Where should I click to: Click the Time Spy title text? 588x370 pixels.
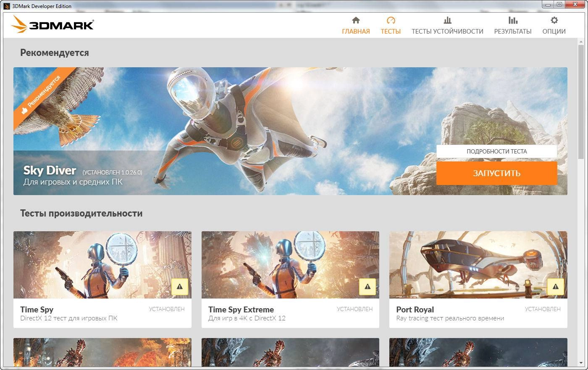(x=37, y=309)
